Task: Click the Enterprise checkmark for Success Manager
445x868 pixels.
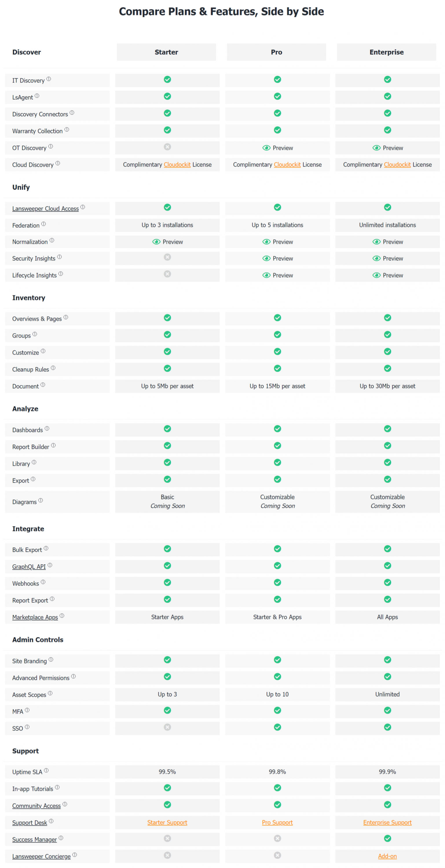Action: click(387, 838)
